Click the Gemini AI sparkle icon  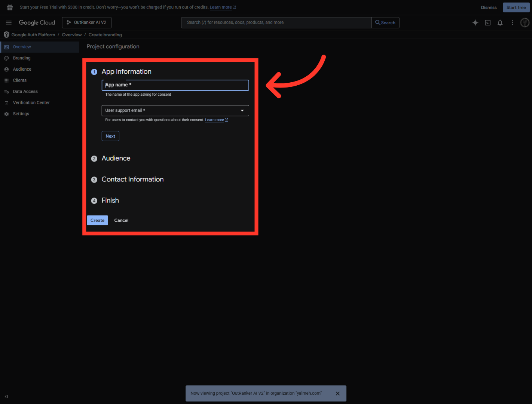(x=475, y=22)
